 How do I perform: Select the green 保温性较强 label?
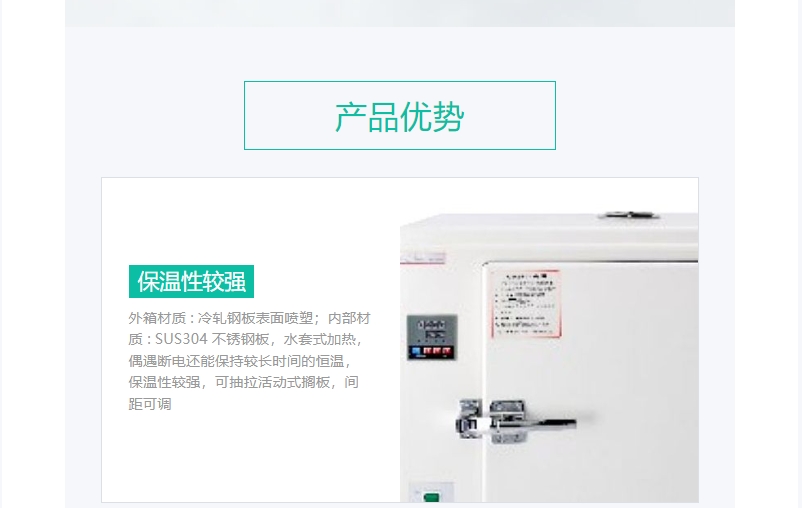click(191, 281)
